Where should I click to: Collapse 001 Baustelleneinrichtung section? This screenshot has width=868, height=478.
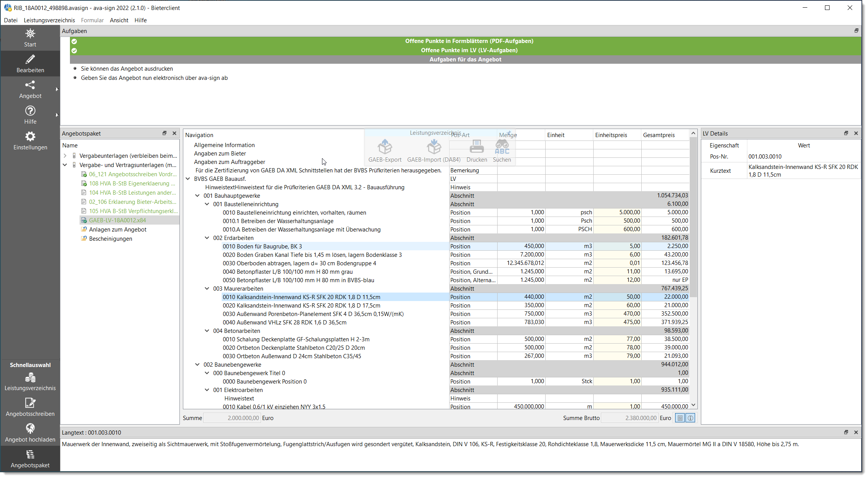[207, 204]
